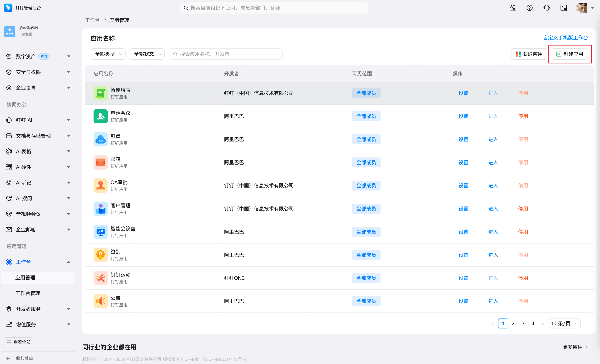Focus the 搜索应用名称、开发者 search field

(226, 54)
